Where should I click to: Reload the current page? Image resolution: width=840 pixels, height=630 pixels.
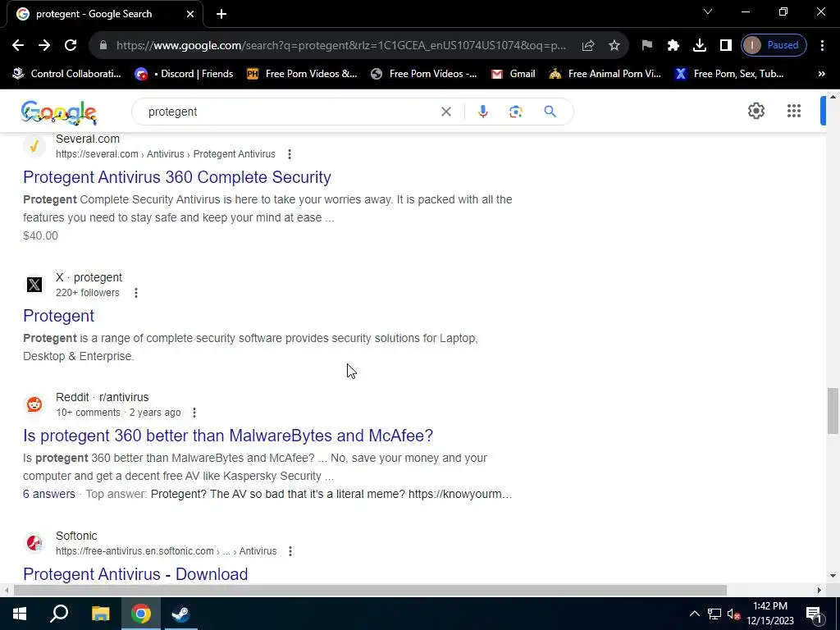click(71, 45)
